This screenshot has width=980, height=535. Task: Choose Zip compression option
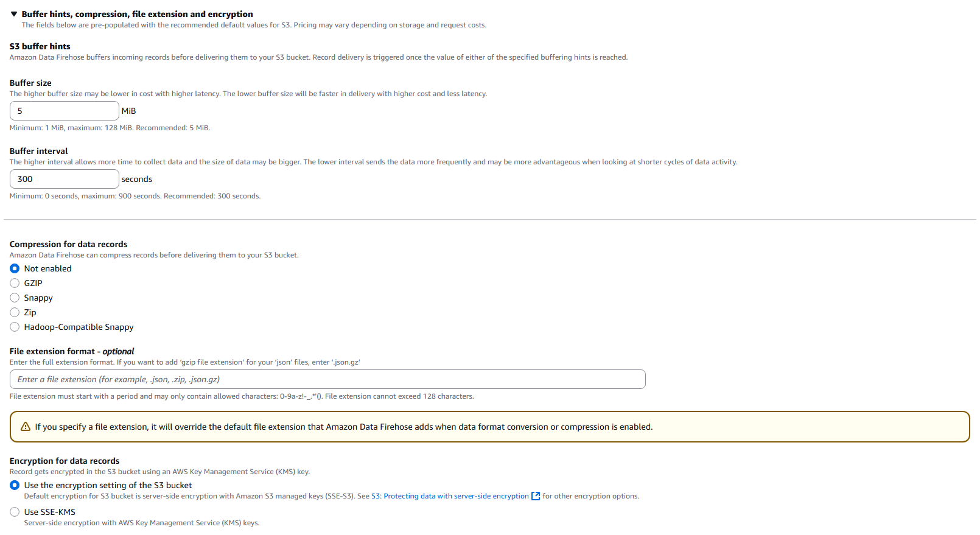[15, 312]
